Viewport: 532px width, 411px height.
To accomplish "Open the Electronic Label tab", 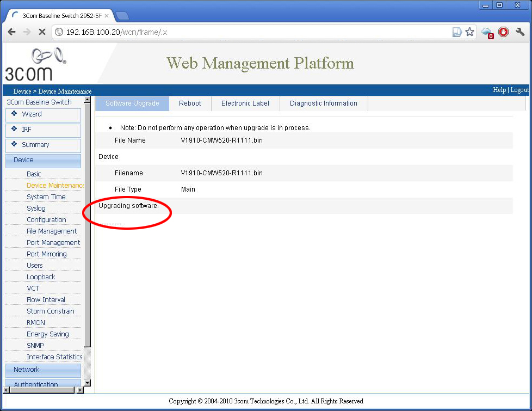I will (245, 103).
